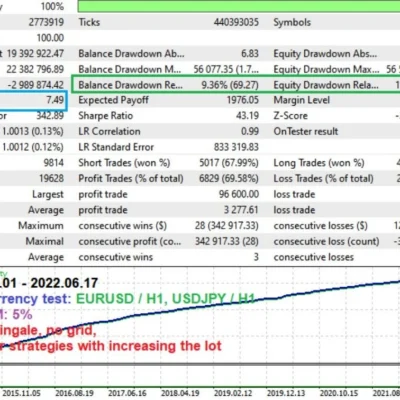
Task: Select Equity Drawdown Abs label
Action: click(x=325, y=54)
